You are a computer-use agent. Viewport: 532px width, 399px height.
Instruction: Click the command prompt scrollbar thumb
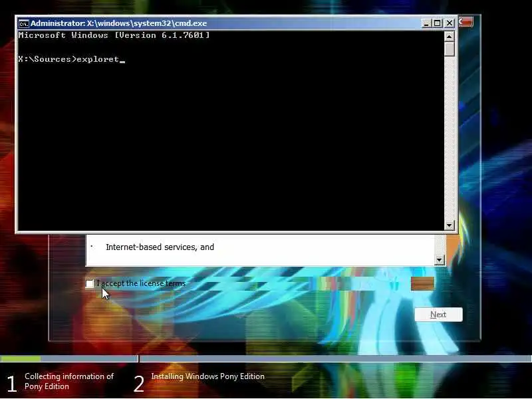pos(450,49)
